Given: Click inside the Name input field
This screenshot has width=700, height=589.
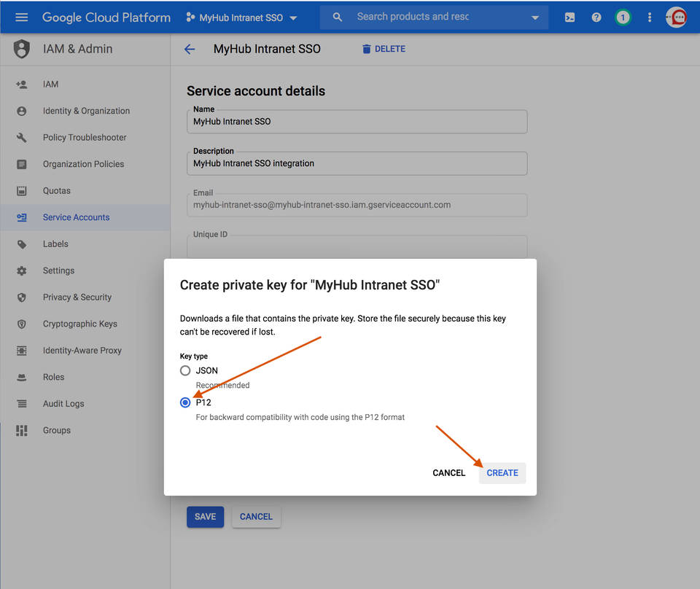Looking at the screenshot, I should point(357,122).
